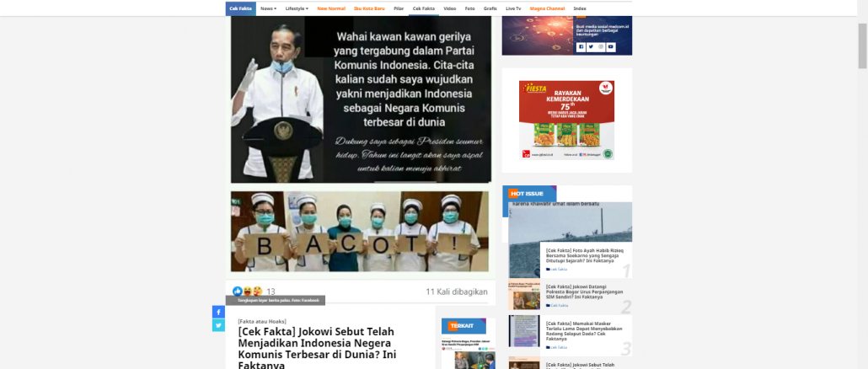
Task: Open thumbnail of Polresta Bogor hot issue
Action: coord(523,295)
